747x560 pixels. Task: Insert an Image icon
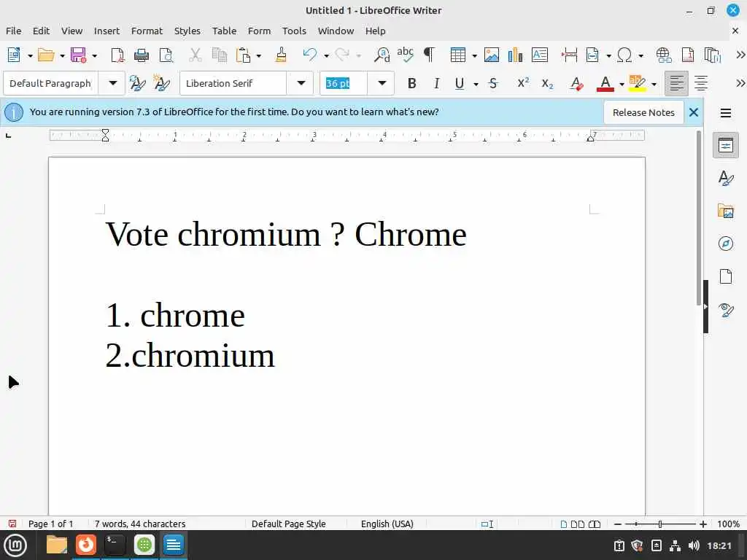coord(492,55)
